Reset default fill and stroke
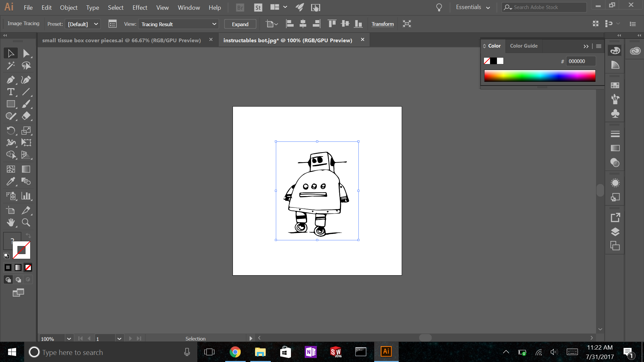Viewport: 644px width, 362px height. point(6,256)
